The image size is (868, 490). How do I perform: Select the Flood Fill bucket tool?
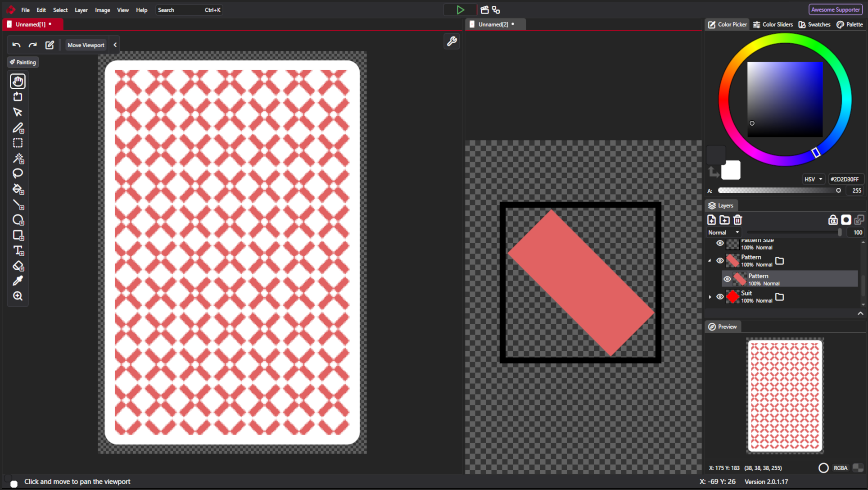tap(18, 189)
